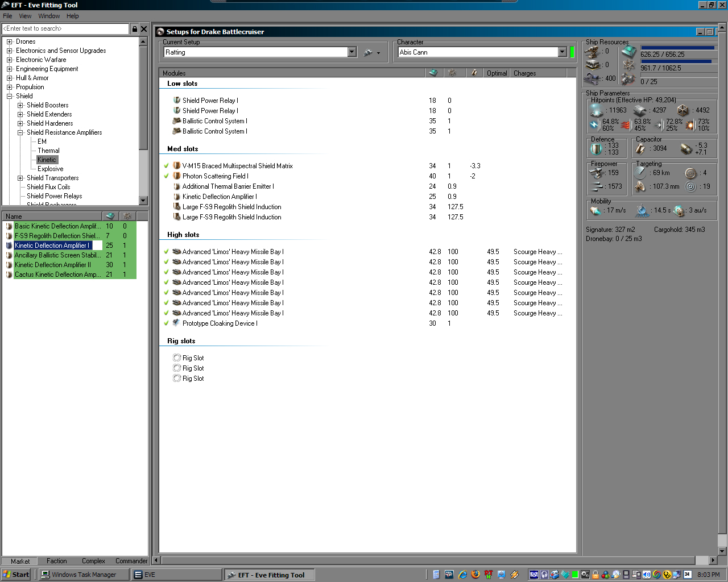The height and width of the screenshot is (582, 728).
Task: Click the turret hardpoints icon in Ship Resources
Action: [593, 52]
